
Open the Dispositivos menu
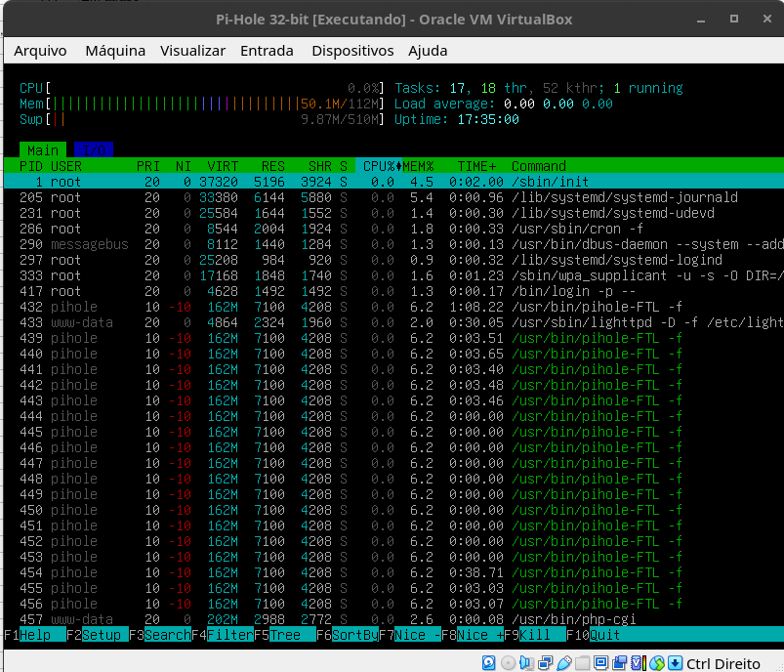pos(352,51)
